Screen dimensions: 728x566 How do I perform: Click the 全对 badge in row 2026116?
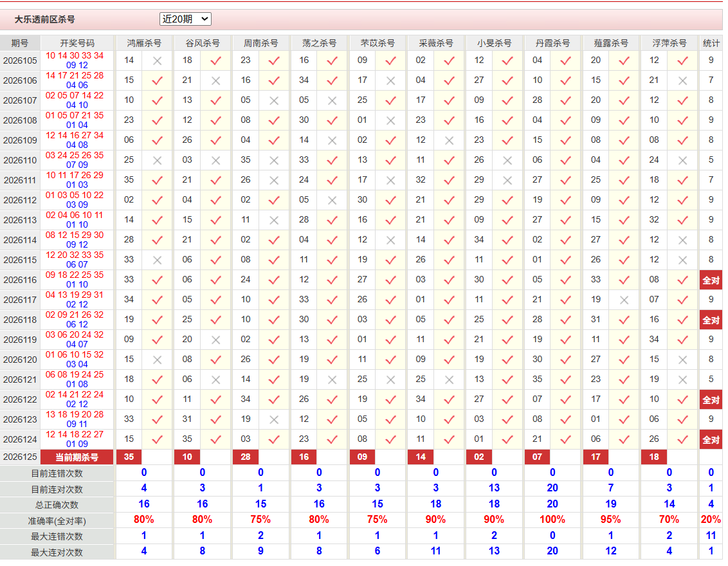711,280
